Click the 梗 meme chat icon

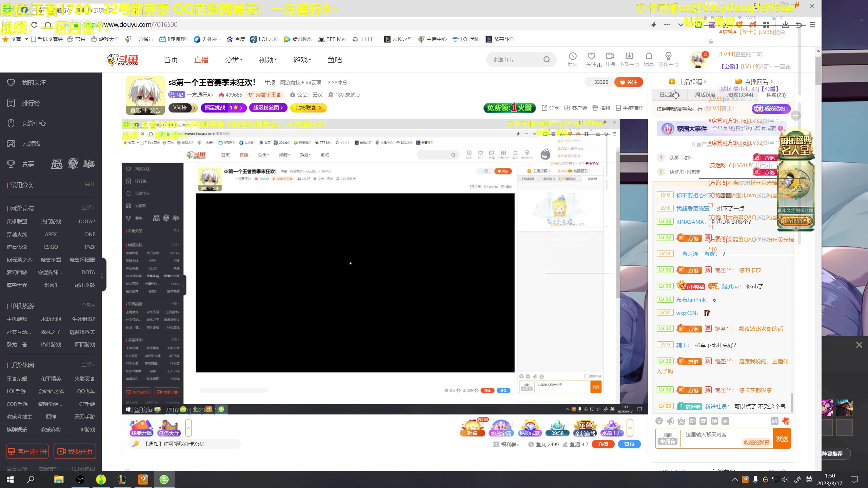(x=714, y=421)
